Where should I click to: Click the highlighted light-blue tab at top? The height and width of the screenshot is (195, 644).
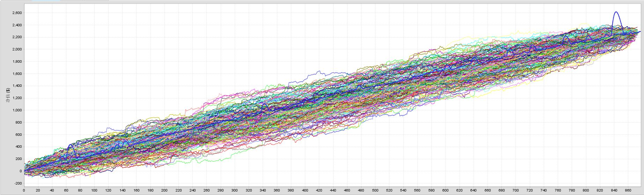[x=45, y=1]
